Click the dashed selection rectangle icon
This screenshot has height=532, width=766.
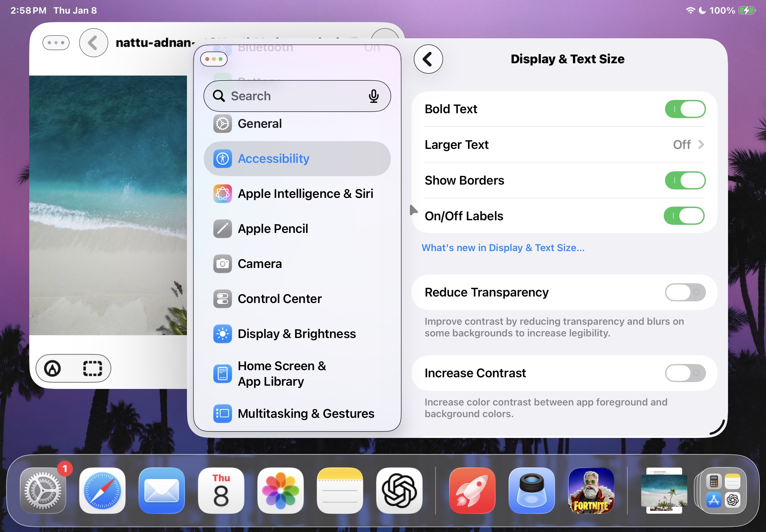tap(93, 368)
